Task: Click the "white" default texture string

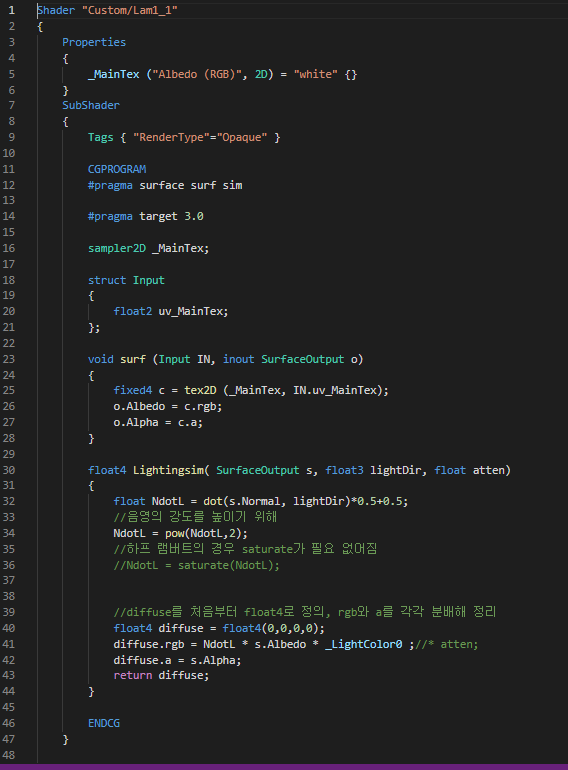Action: point(316,74)
